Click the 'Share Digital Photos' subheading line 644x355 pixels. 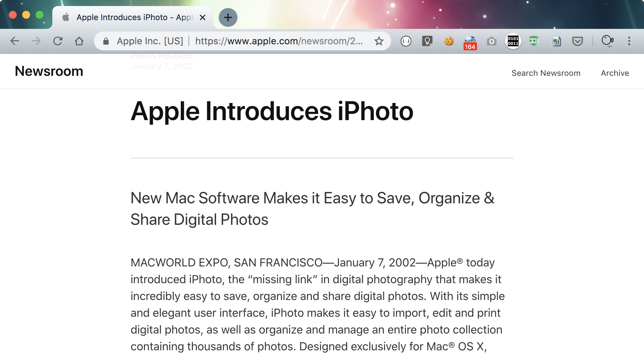(199, 220)
